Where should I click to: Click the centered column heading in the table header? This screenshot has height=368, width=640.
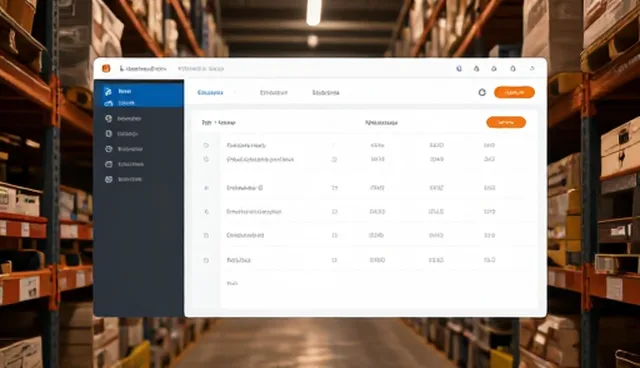pyautogui.click(x=381, y=122)
